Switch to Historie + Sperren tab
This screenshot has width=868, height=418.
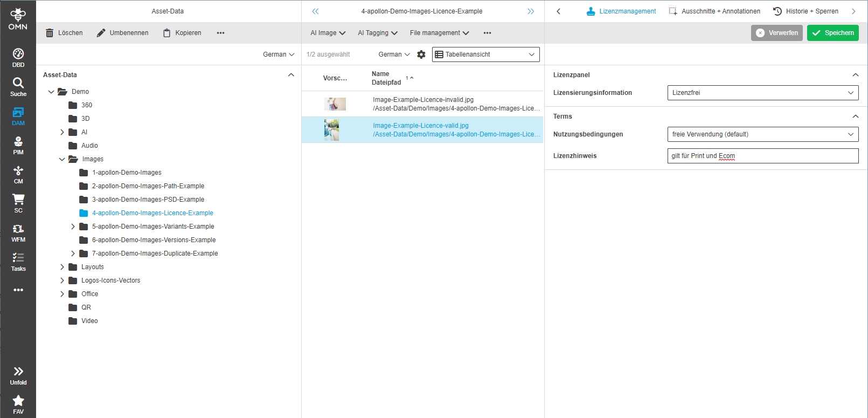pyautogui.click(x=805, y=11)
